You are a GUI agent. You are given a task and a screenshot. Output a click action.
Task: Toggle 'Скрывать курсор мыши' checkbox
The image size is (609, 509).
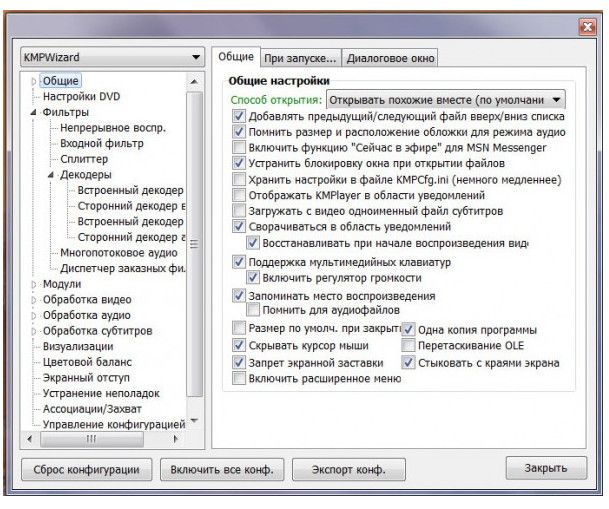[x=239, y=345]
